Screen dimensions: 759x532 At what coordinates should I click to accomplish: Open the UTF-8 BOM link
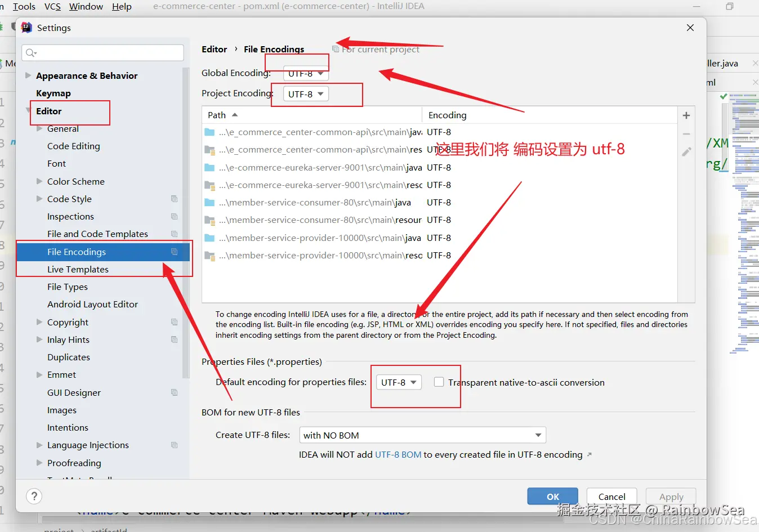click(x=398, y=454)
